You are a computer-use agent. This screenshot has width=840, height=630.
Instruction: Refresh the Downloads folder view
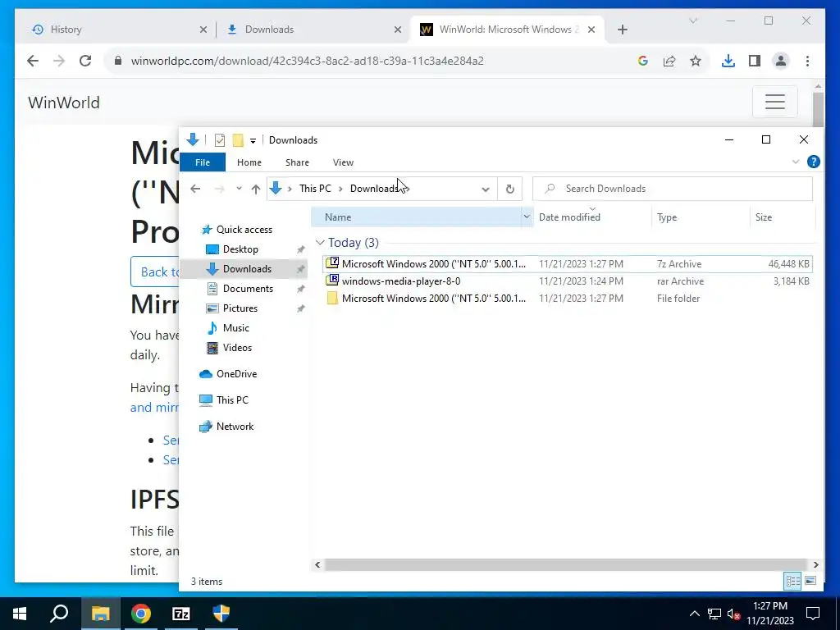(x=510, y=189)
